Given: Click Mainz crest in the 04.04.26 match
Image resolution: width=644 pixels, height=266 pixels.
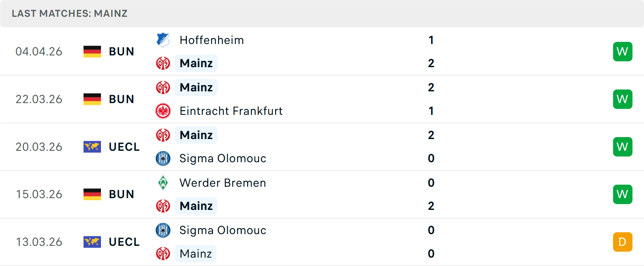Looking at the screenshot, I should (163, 63).
